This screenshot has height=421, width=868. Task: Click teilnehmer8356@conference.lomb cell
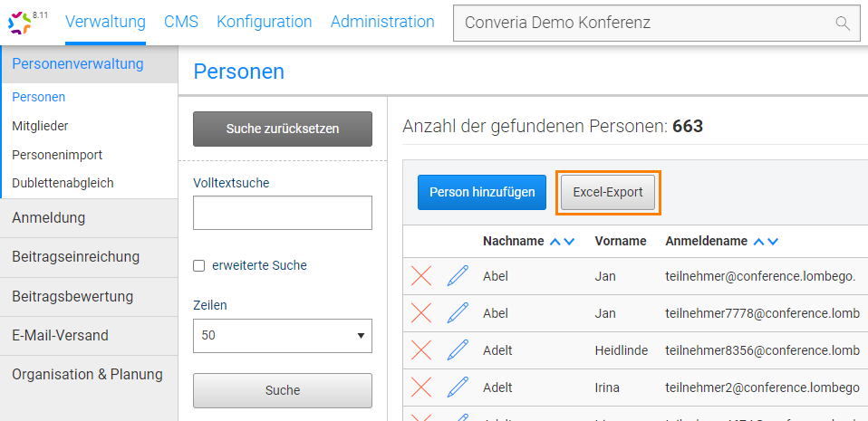762,350
